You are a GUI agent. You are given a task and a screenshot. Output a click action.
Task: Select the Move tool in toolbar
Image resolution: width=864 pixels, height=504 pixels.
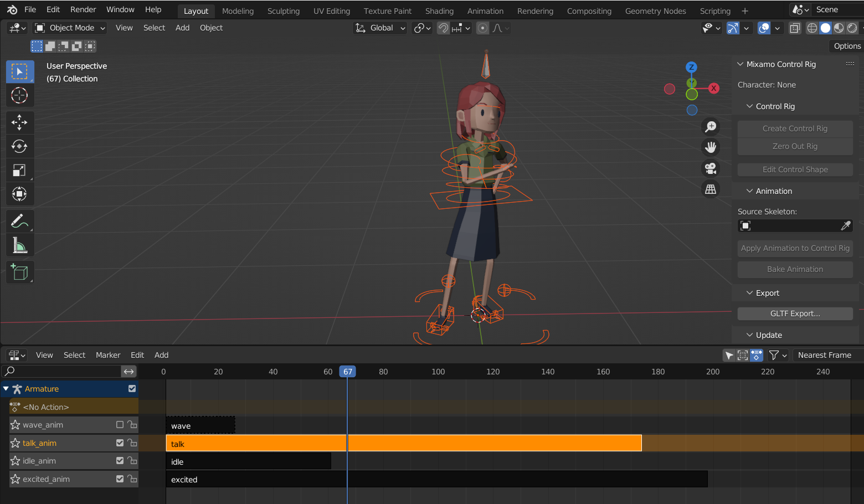pos(19,122)
